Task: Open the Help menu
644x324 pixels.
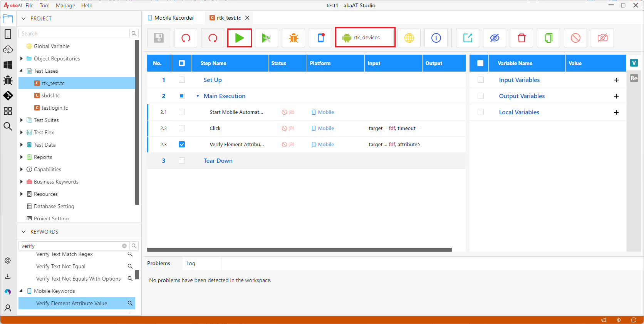Action: click(x=87, y=5)
